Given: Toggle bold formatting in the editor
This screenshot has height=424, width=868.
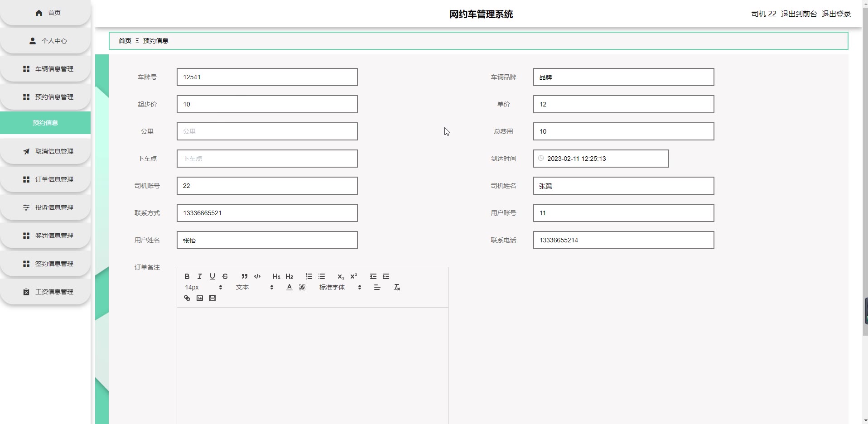Looking at the screenshot, I should (x=187, y=276).
